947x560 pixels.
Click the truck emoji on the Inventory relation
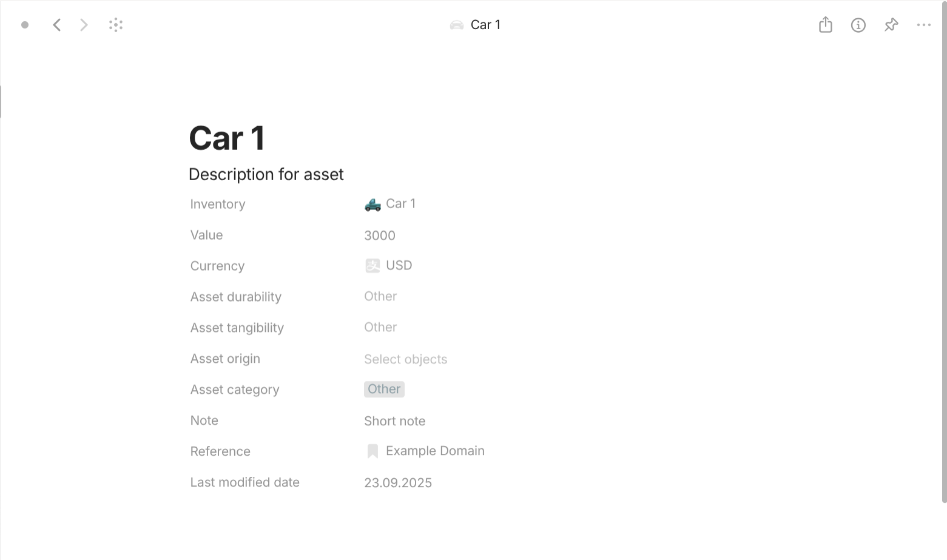(x=372, y=204)
